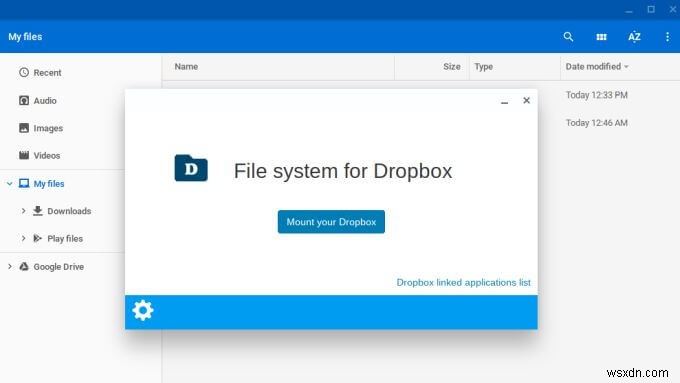Select the Recent clock icon
The height and width of the screenshot is (383, 680).
point(24,72)
